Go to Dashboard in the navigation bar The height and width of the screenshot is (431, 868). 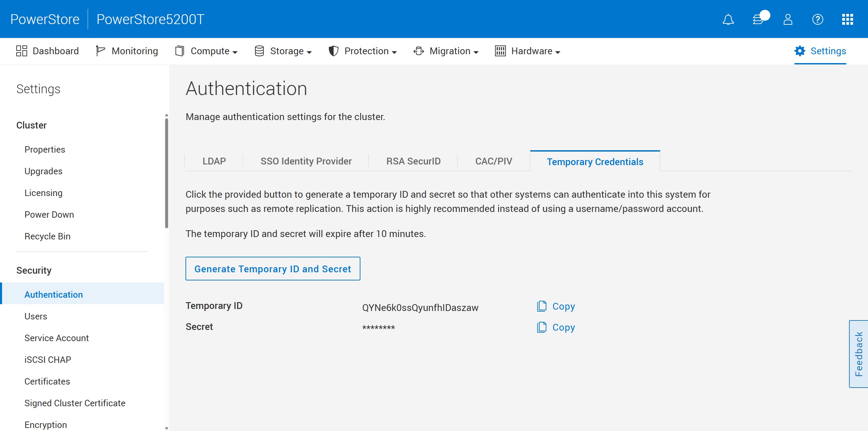47,51
